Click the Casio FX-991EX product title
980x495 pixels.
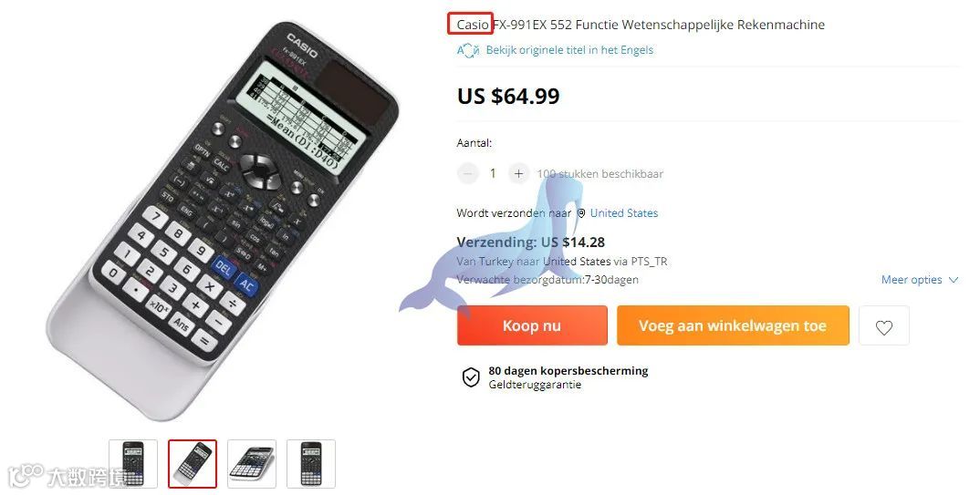pyautogui.click(x=641, y=25)
